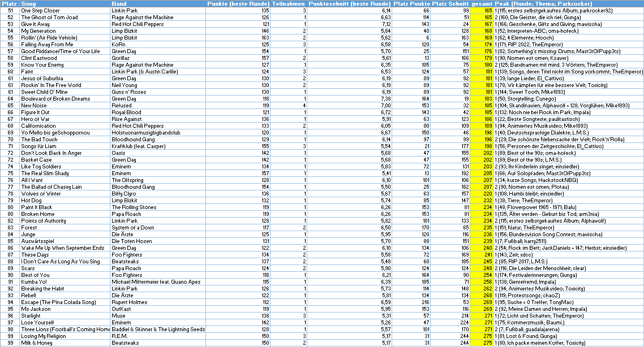644x347 pixels.
Task: Select the yellow gesamt cell "174"
Action: tap(482, 44)
